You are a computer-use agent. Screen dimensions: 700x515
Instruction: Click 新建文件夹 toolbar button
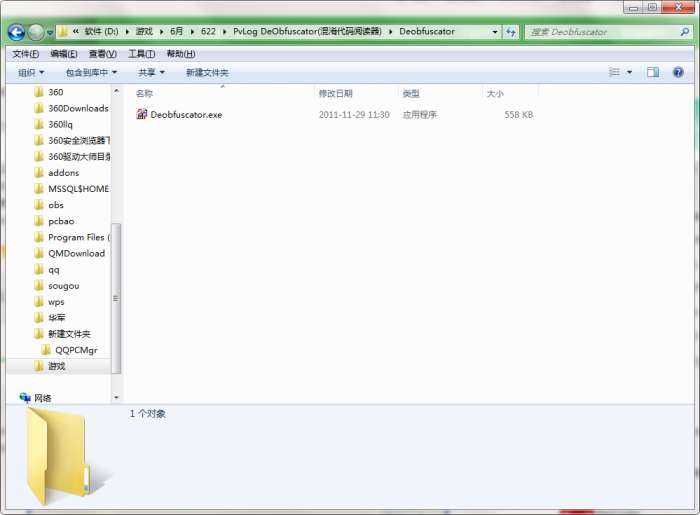pyautogui.click(x=207, y=72)
